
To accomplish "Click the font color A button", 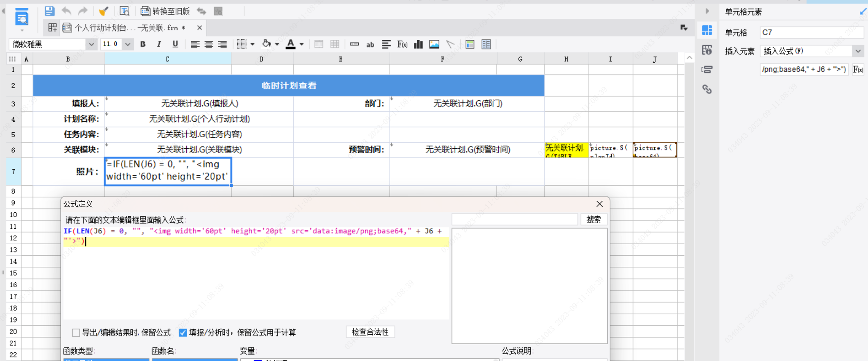I will pos(291,44).
